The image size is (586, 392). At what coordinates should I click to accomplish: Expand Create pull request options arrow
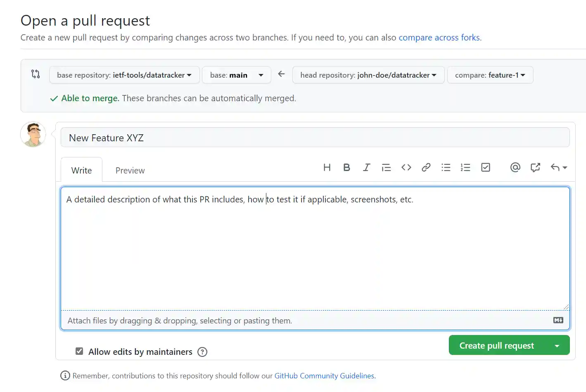click(557, 346)
